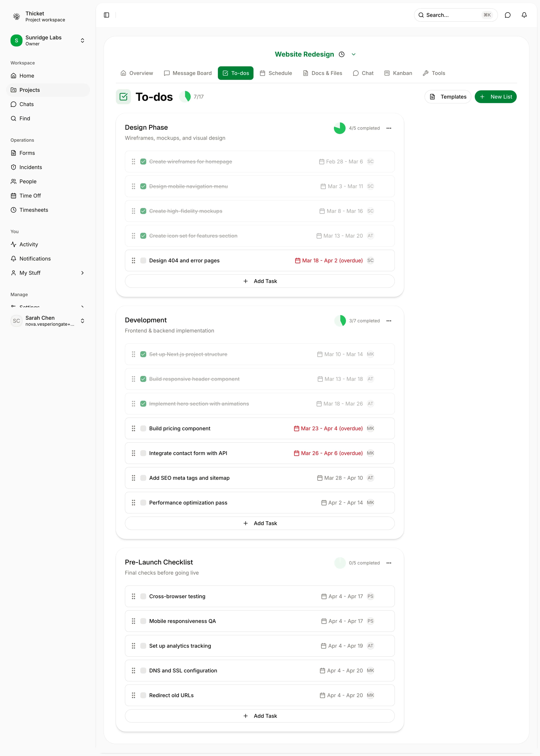The image size is (540, 756).
Task: Open the Search bar at top right
Action: (x=455, y=15)
